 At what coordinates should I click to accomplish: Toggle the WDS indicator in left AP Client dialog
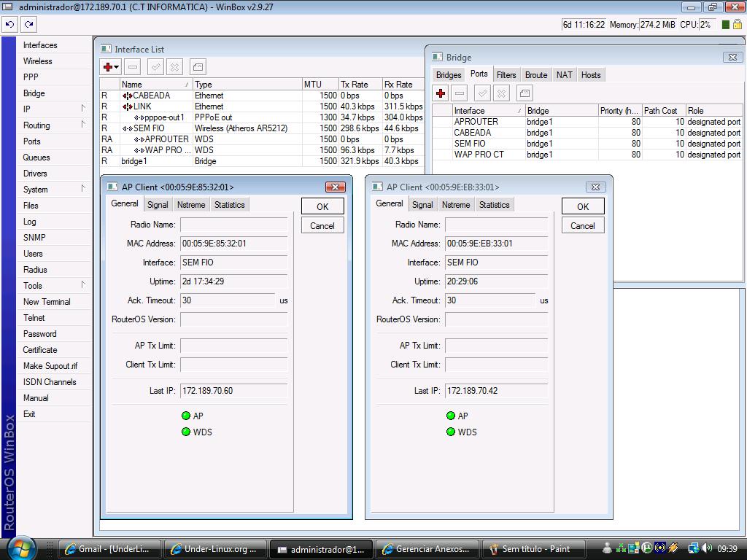point(186,432)
